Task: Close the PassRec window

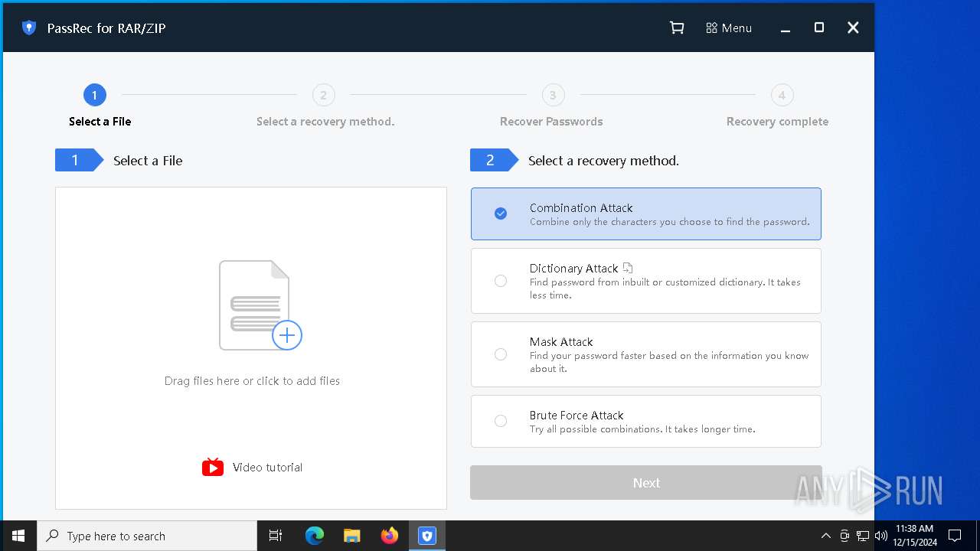Action: click(x=853, y=28)
